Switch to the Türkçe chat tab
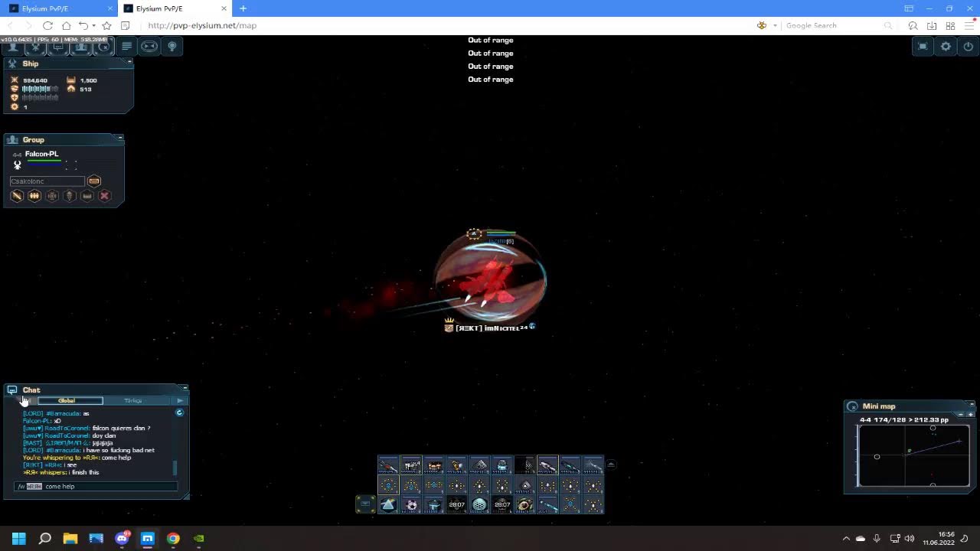The height and width of the screenshot is (551, 980). click(x=133, y=400)
